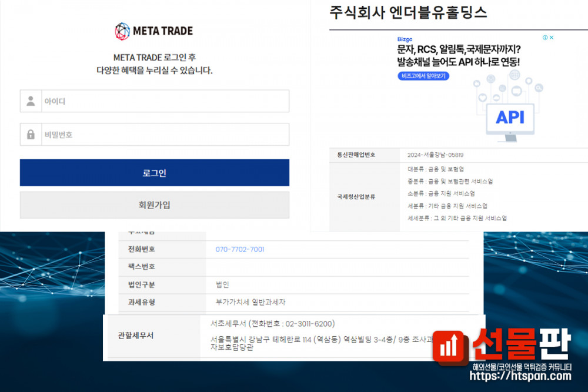Screen dimensions: 588x392
Task: Click the 통신판매업번호 value 2024-서울강남-05819
Action: pyautogui.click(x=435, y=155)
